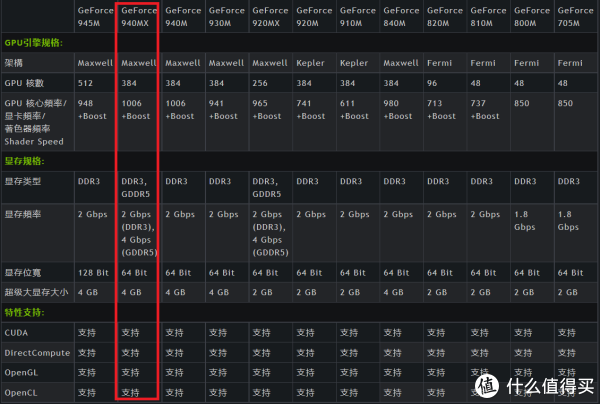Click the '超级大显存大小' row label
Viewport: 600px width, 404px height.
coord(36,292)
